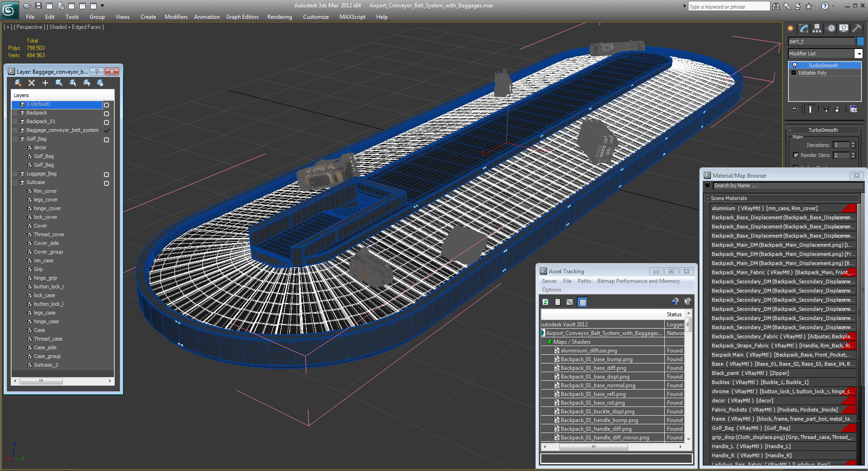Open the Motion command panel tab
This screenshot has height=471, width=868.
click(831, 28)
